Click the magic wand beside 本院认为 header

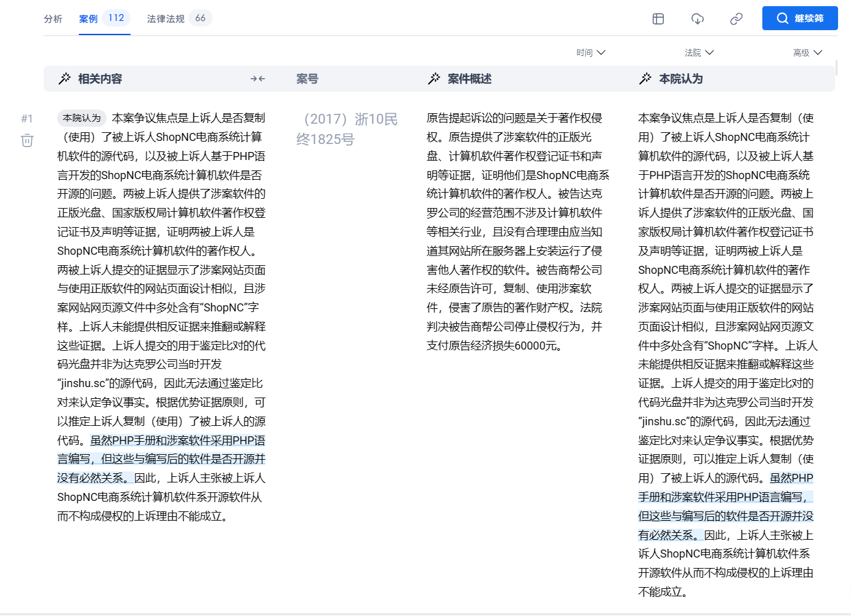[645, 79]
